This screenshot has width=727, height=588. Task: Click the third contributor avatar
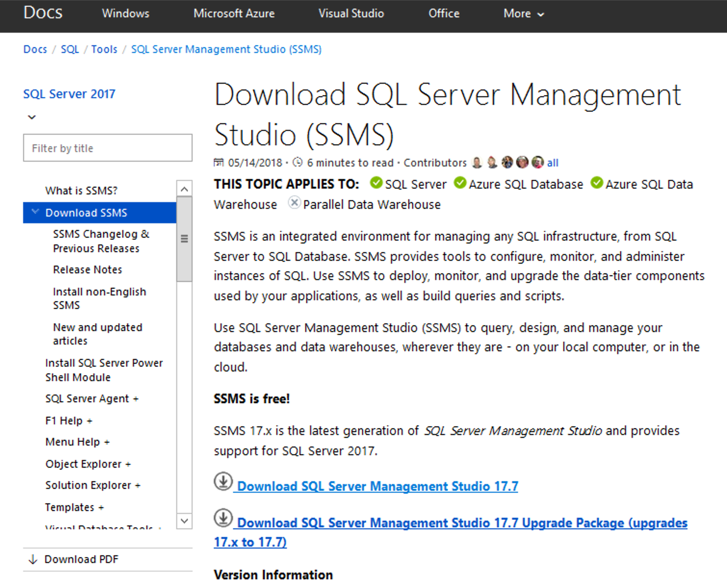coord(507,163)
